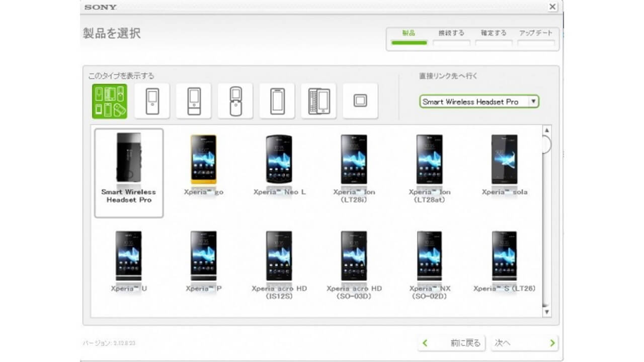Image resolution: width=644 pixels, height=362 pixels.
Task: Filter by the music player device icon
Action: [152, 101]
